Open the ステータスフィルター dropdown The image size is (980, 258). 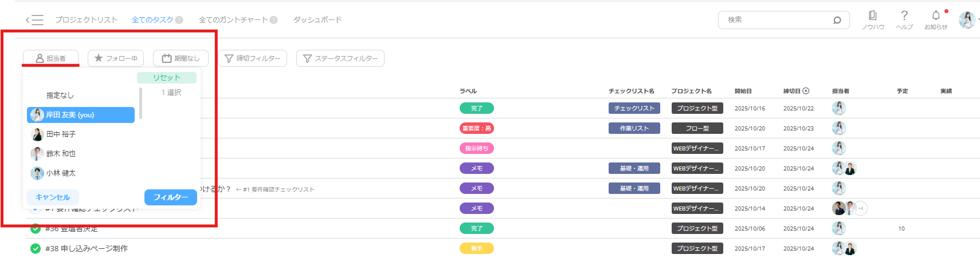point(340,58)
